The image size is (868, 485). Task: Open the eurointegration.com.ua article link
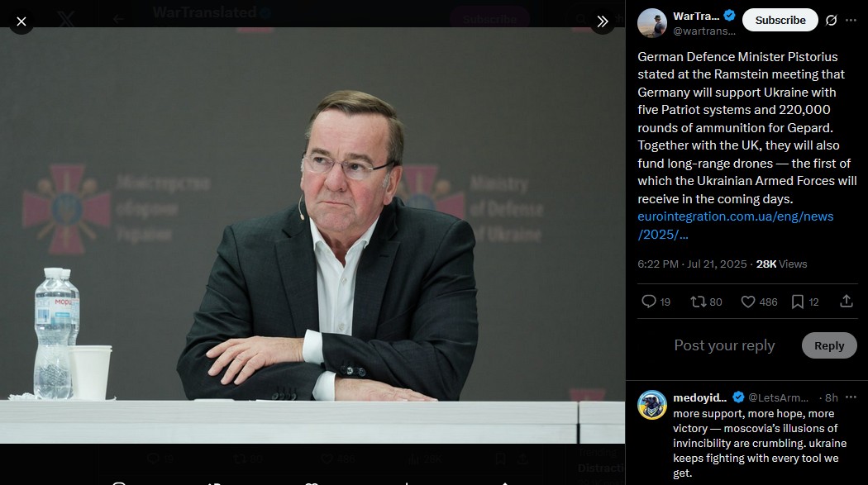[735, 225]
